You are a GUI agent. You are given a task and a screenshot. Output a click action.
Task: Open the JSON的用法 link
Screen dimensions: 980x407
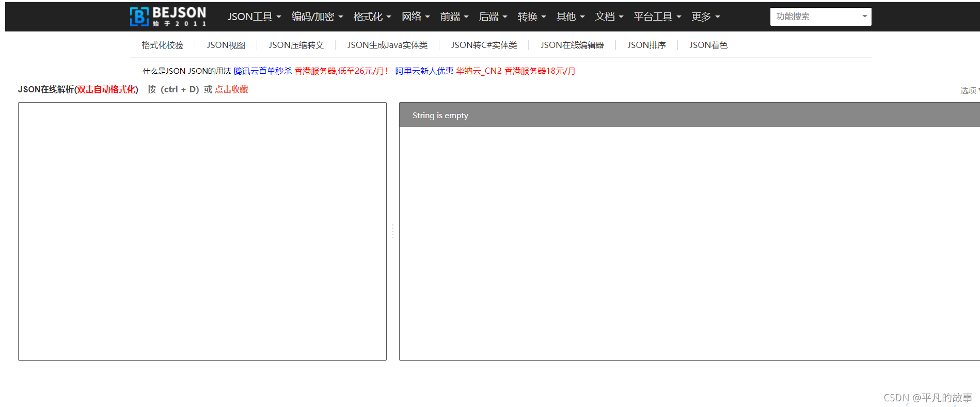point(210,71)
